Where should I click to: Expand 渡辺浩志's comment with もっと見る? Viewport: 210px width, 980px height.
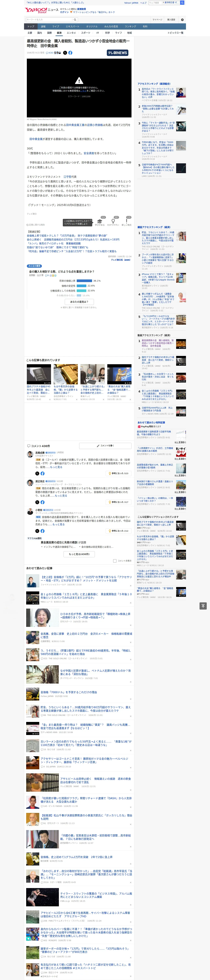(61, 496)
